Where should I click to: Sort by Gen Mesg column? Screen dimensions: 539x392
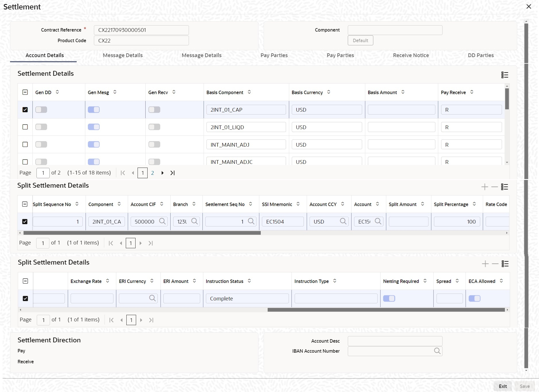coord(115,92)
